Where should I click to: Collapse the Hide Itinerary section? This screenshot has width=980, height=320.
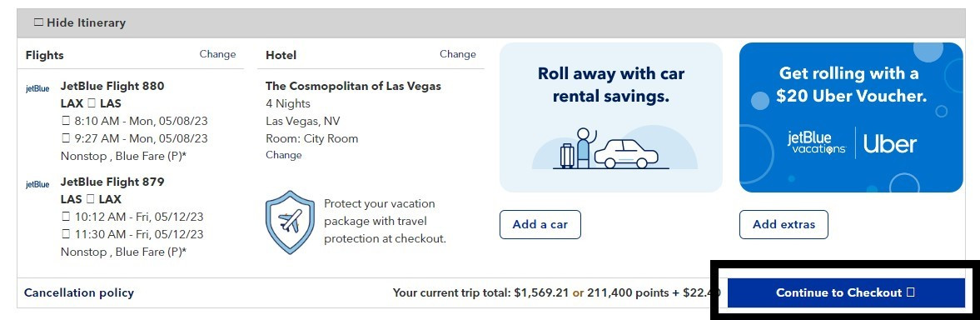(x=79, y=23)
